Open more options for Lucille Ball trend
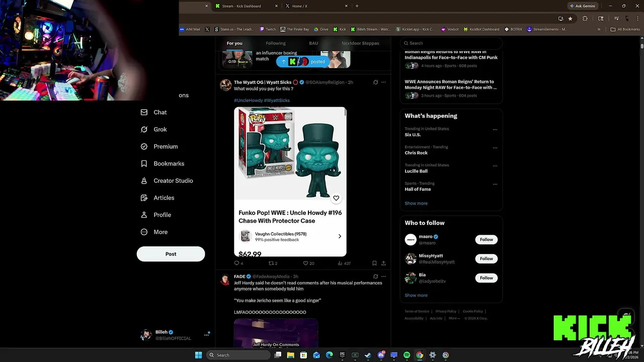The width and height of the screenshot is (644, 362). tap(495, 166)
